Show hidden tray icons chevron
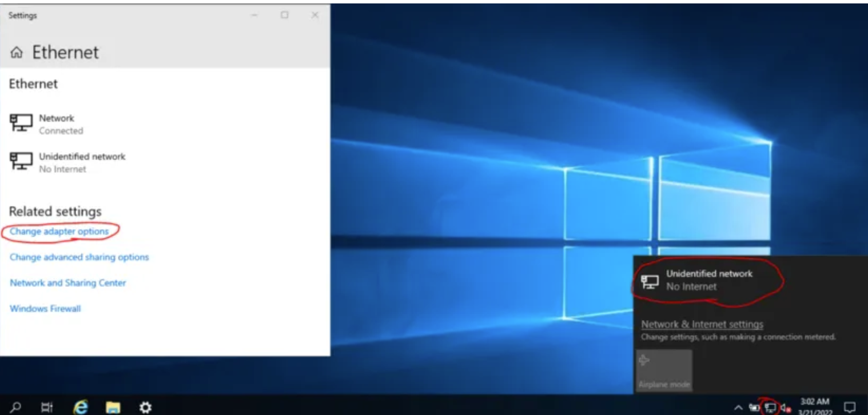 (x=738, y=408)
